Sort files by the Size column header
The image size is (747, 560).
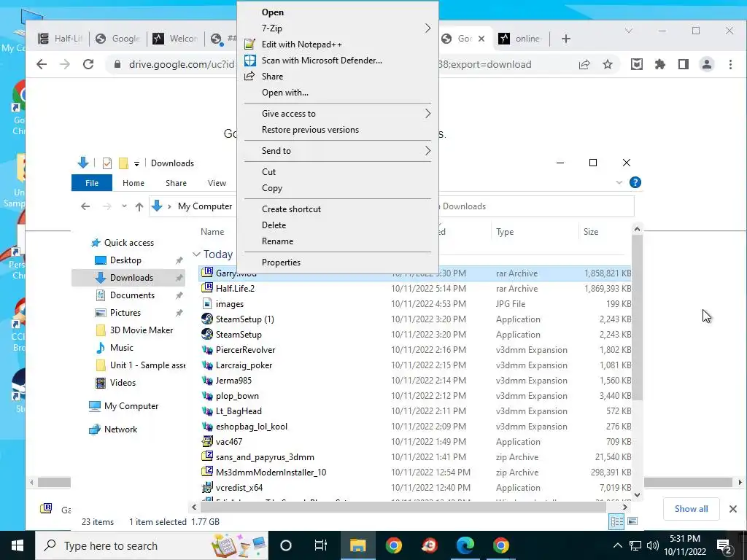[x=591, y=231]
